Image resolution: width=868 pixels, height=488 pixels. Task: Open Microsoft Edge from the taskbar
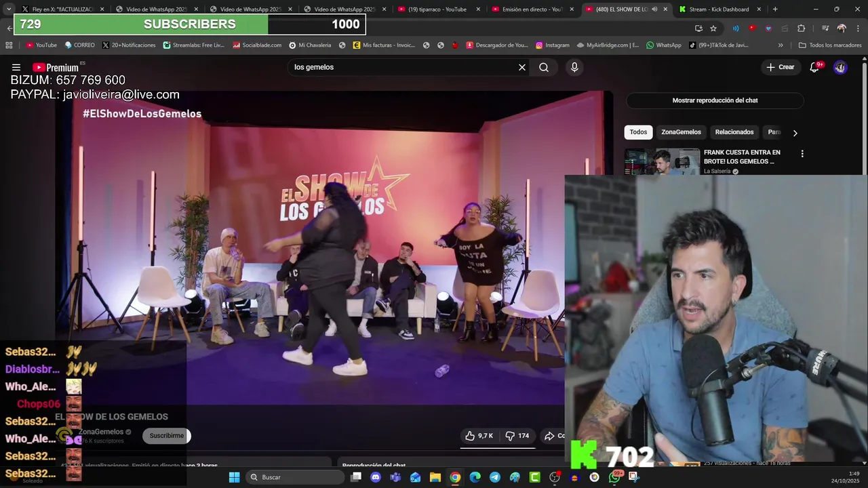(x=475, y=477)
